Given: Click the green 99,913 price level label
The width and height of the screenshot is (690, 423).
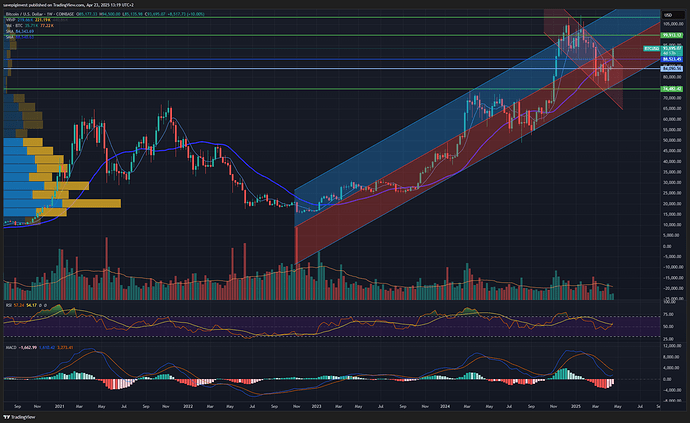Looking at the screenshot, I should click(672, 35).
